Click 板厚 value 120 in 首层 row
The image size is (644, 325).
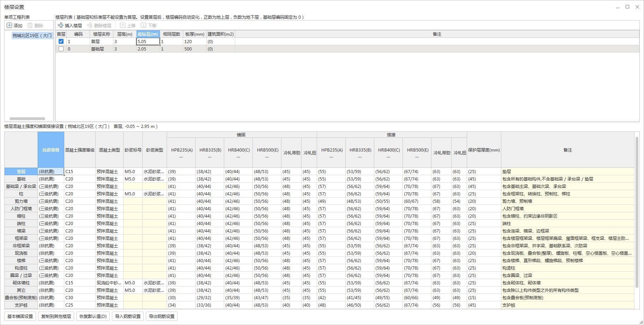[195, 41]
